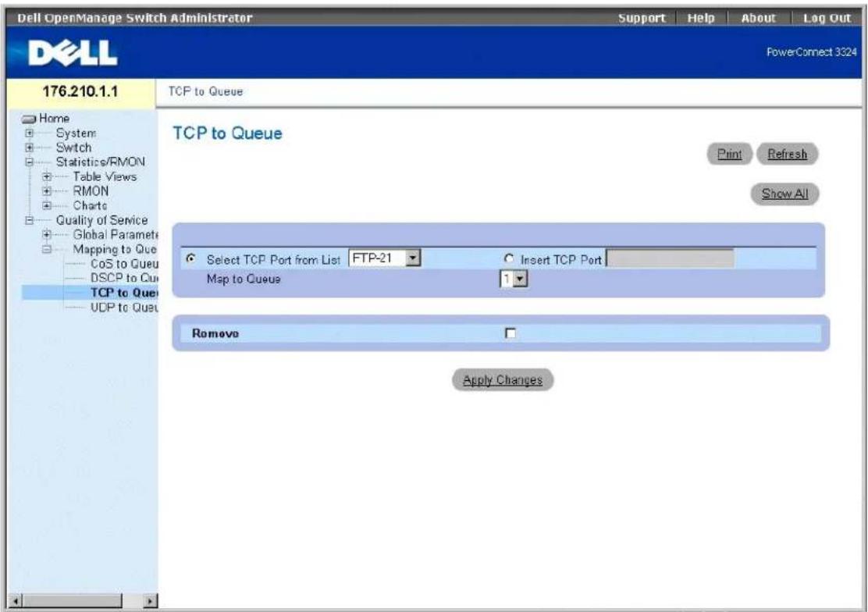Select Switch in the navigation tree
This screenshot has height=612, width=868.
pyautogui.click(x=73, y=148)
